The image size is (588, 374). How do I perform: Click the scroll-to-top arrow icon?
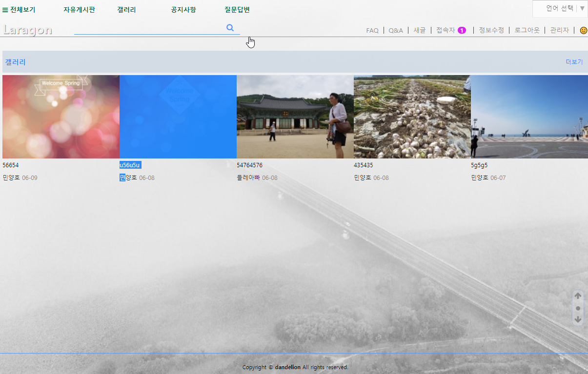pos(578,295)
